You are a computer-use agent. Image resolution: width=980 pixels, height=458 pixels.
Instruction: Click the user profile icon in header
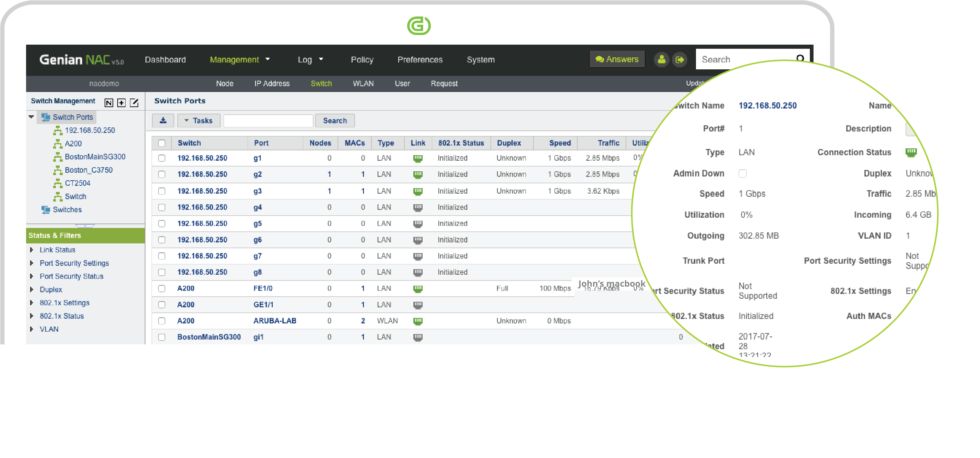tap(661, 59)
